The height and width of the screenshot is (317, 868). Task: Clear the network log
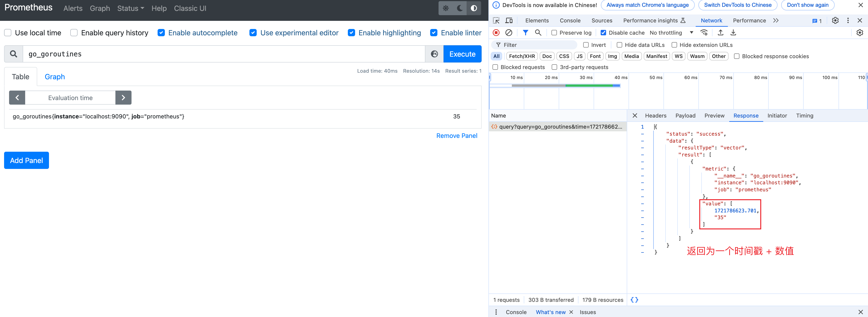(x=509, y=33)
